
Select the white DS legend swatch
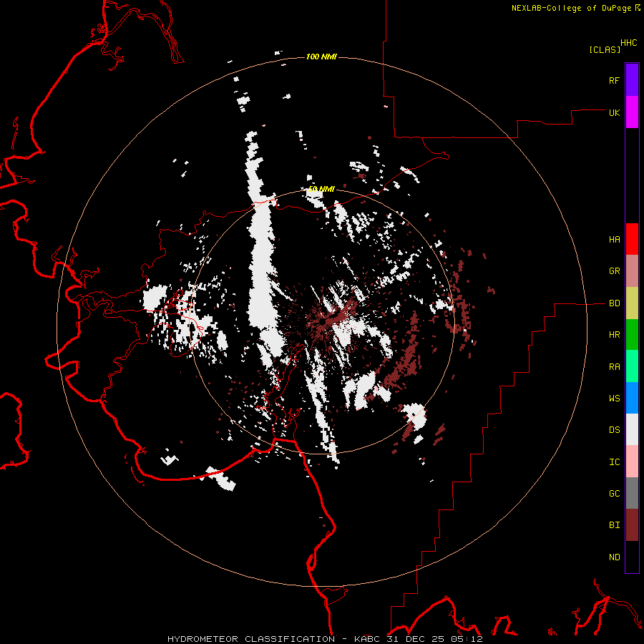(x=632, y=429)
